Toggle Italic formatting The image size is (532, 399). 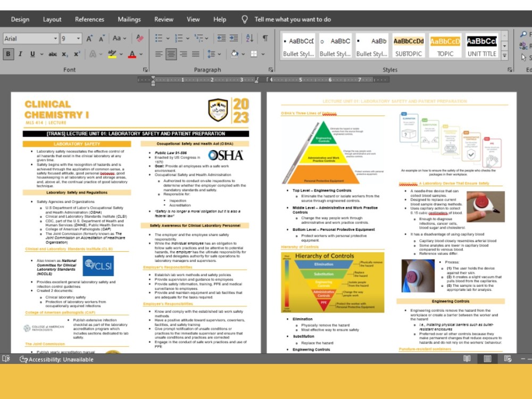[x=20, y=54]
